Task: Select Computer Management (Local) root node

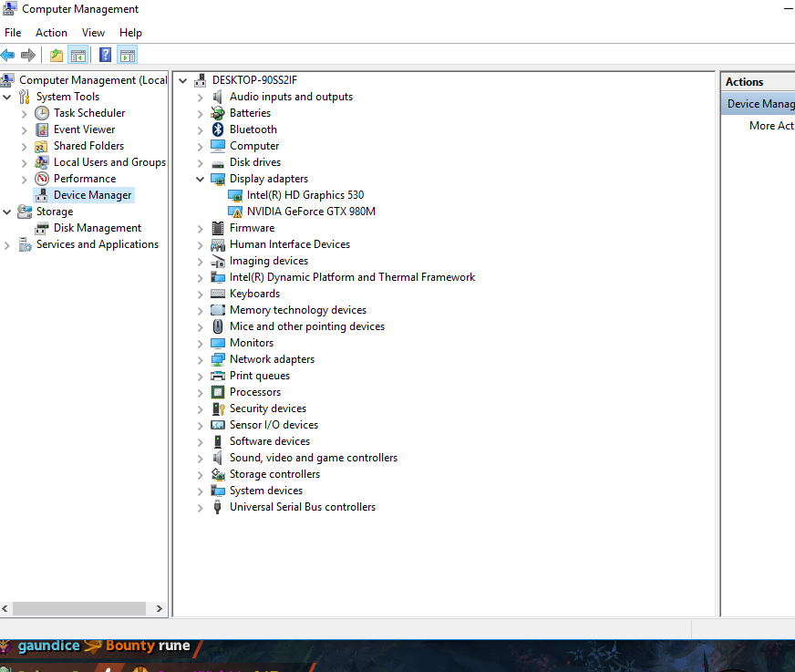Action: [x=93, y=80]
